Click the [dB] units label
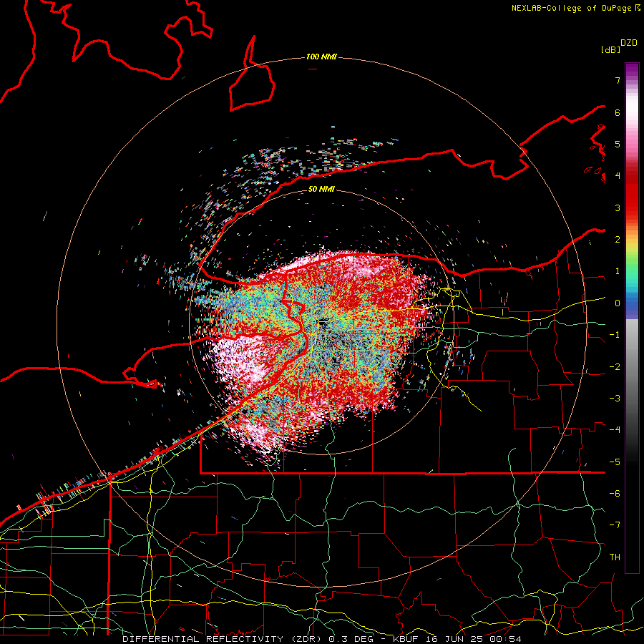The height and width of the screenshot is (644, 644). tap(611, 49)
